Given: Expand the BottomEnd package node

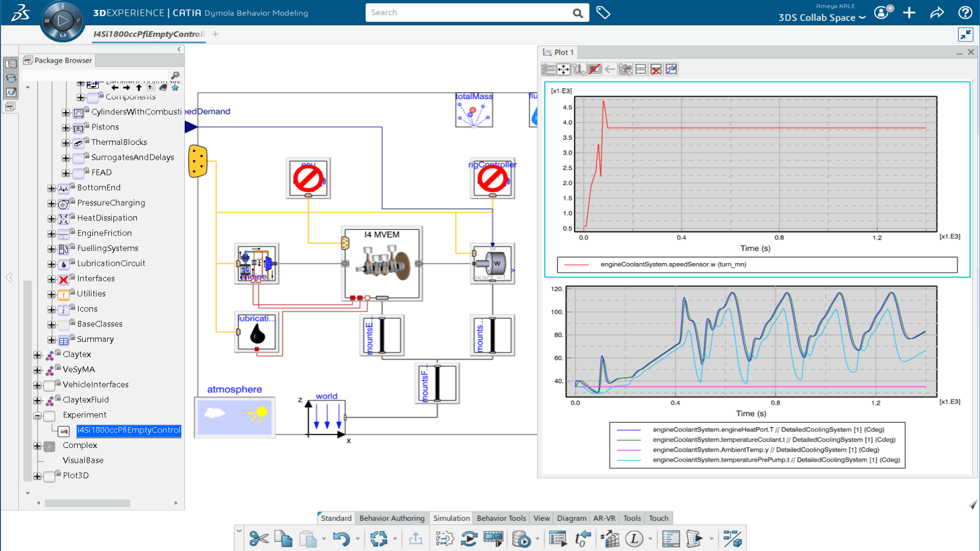Looking at the screenshot, I should pyautogui.click(x=51, y=188).
